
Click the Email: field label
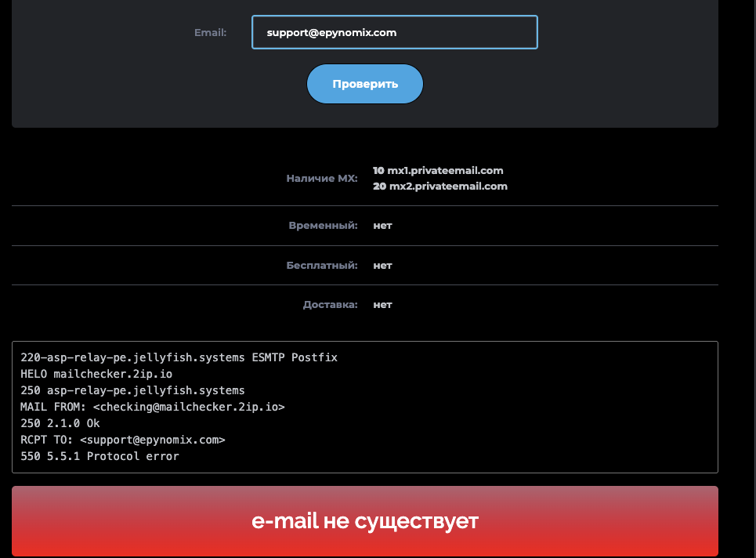pyautogui.click(x=210, y=33)
